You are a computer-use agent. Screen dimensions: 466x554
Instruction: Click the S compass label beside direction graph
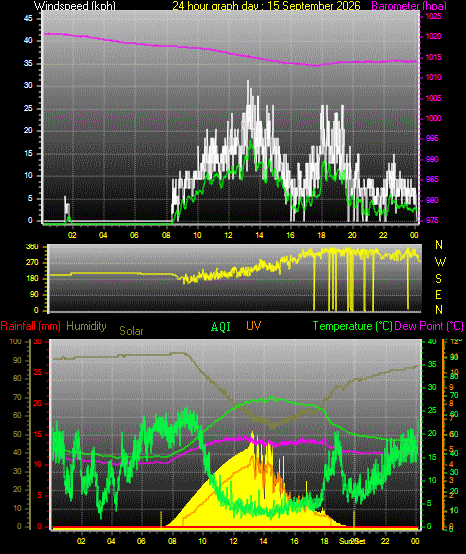438,279
